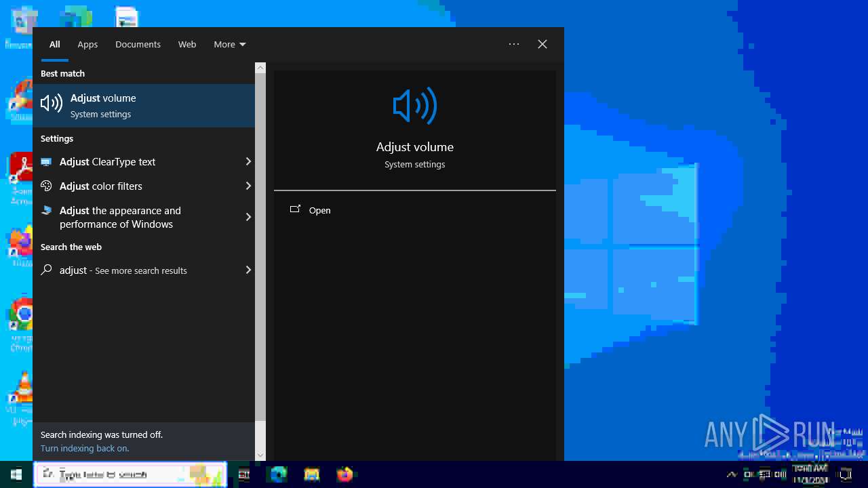This screenshot has width=868, height=488.
Task: Open the More dropdown filter
Action: [x=230, y=44]
